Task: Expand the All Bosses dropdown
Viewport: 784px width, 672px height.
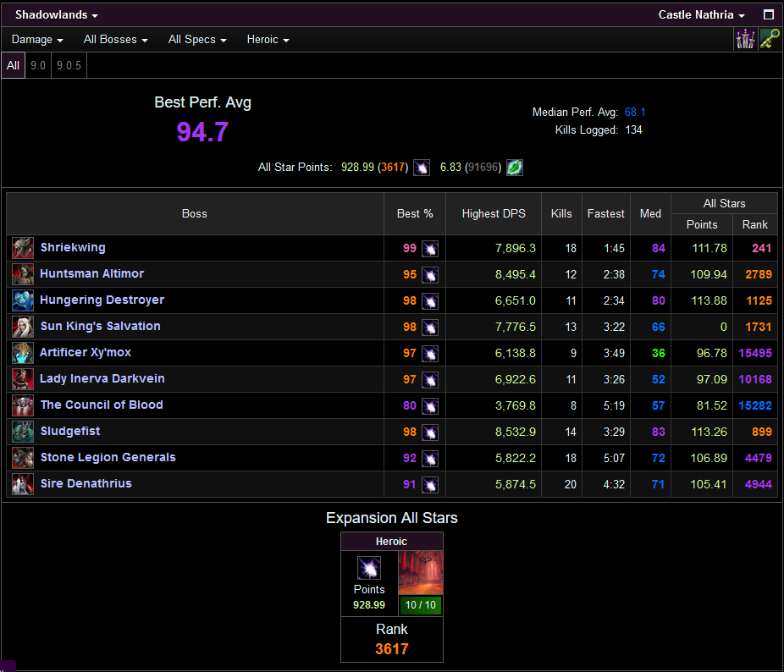Action: pyautogui.click(x=115, y=40)
